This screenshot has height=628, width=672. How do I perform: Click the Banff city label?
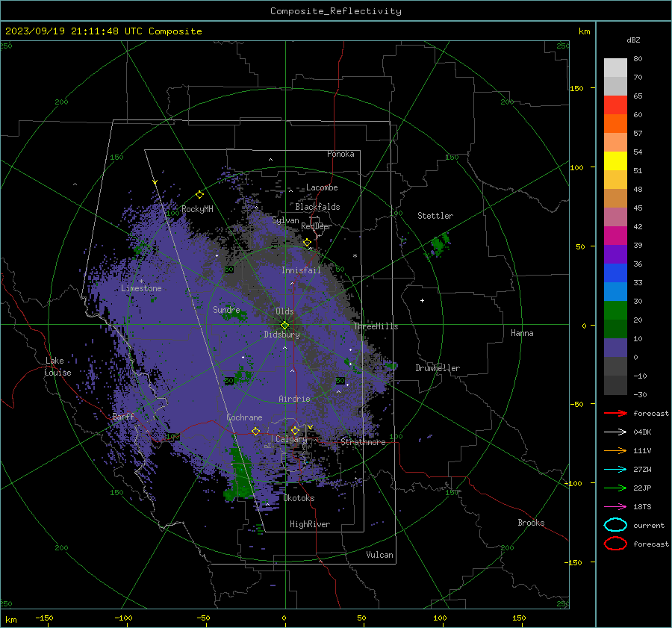123,417
